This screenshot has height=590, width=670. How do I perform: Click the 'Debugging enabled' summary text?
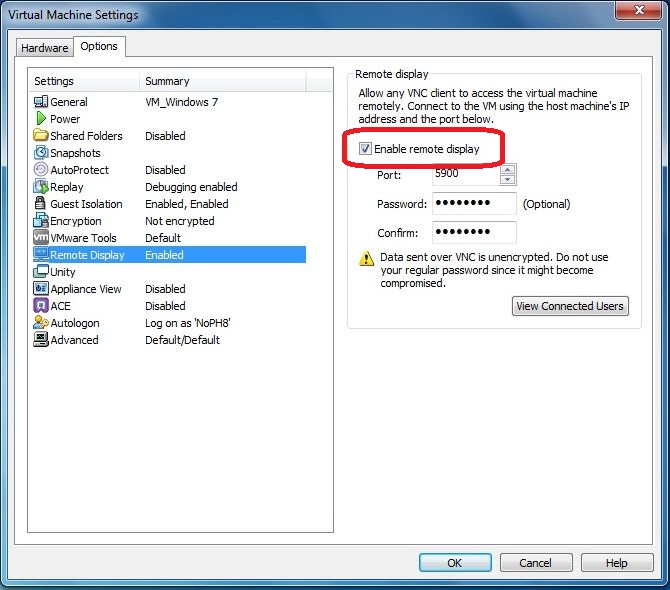[x=191, y=187]
